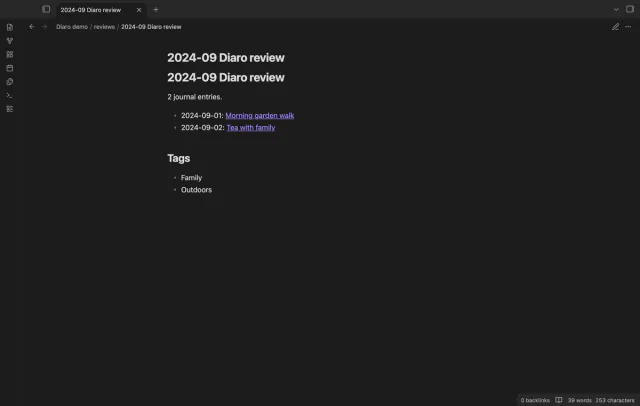The height and width of the screenshot is (406, 640).
Task: Click the inline note title heading
Action: coord(226,58)
